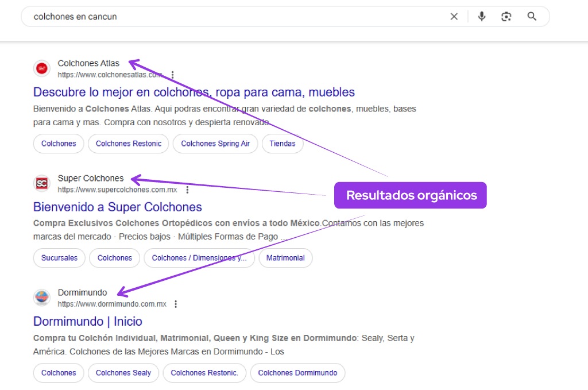Start voice search with the microphone icon
This screenshot has height=390, width=588.
[x=482, y=17]
